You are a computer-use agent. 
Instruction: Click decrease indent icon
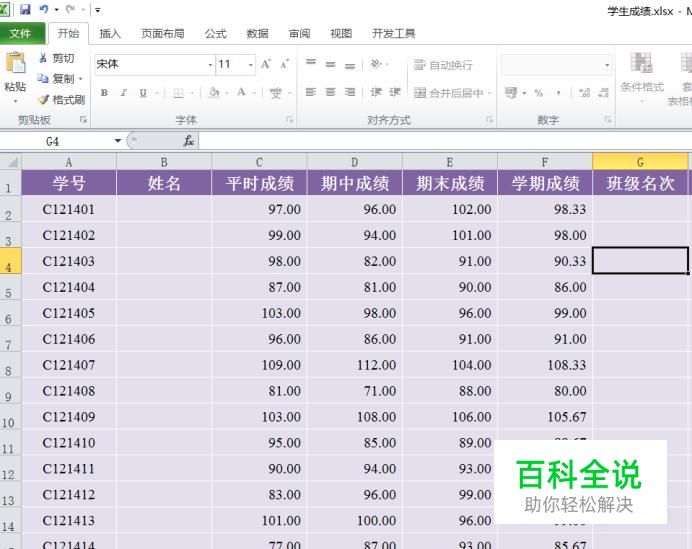[x=376, y=92]
